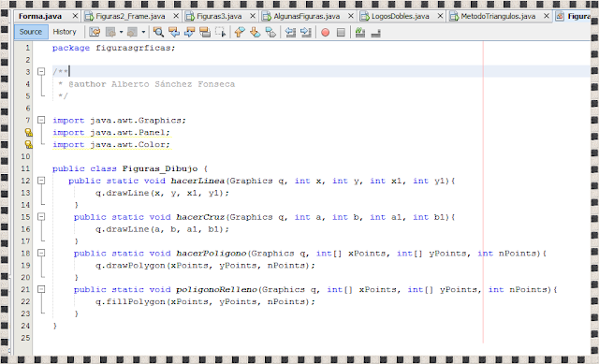Screen dimensions: 599x364
Task: Click the method name poligonoRelleno
Action: pyautogui.click(x=216, y=289)
